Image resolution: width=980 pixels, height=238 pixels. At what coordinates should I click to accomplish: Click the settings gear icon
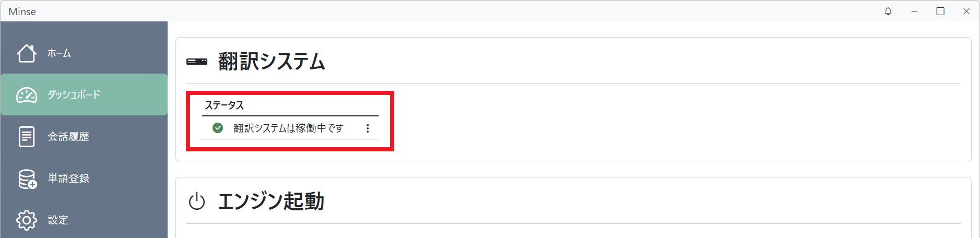27,220
